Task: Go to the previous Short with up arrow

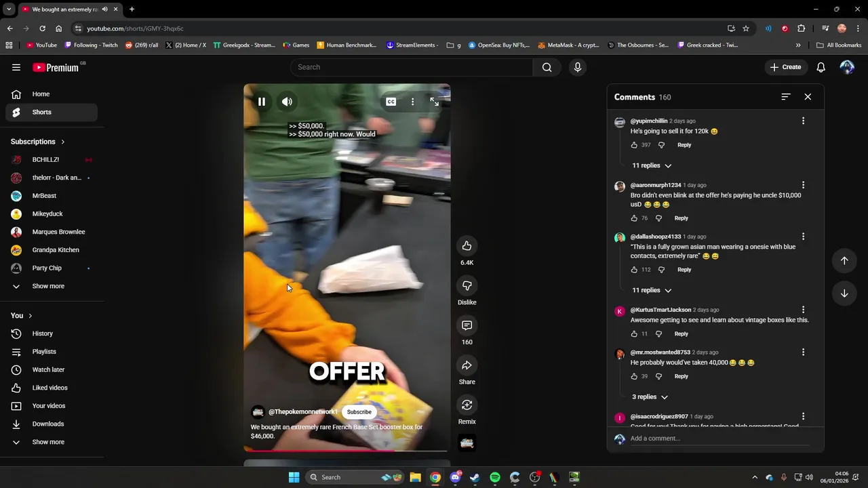Action: click(844, 261)
